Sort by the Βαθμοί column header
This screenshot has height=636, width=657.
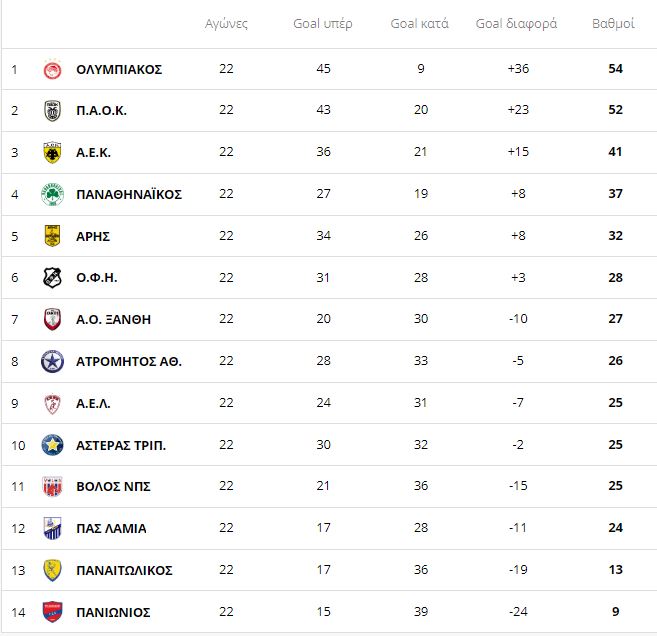pyautogui.click(x=613, y=23)
